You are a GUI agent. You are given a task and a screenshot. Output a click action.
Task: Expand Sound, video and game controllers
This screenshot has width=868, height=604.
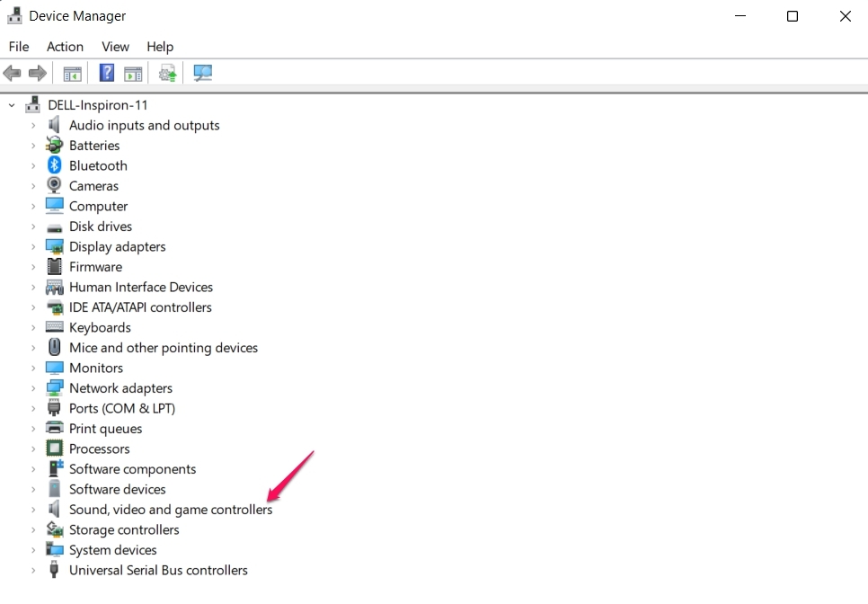pos(33,510)
